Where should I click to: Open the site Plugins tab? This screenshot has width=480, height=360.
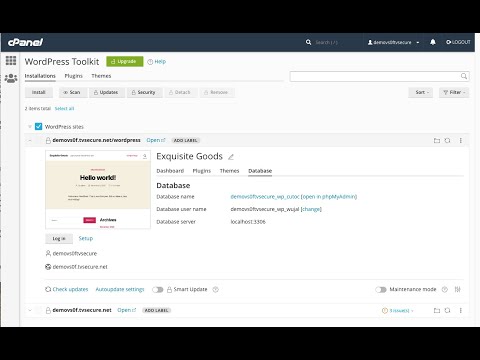[x=202, y=171]
